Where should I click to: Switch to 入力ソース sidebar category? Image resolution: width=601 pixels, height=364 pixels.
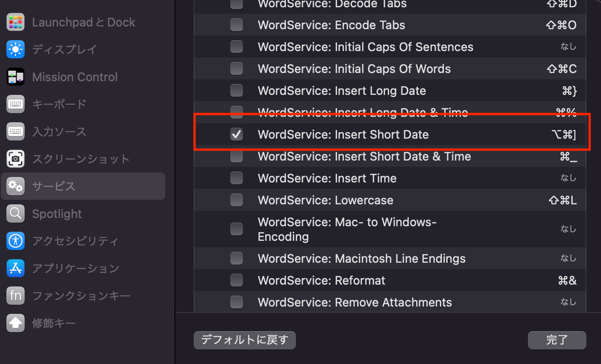(59, 131)
